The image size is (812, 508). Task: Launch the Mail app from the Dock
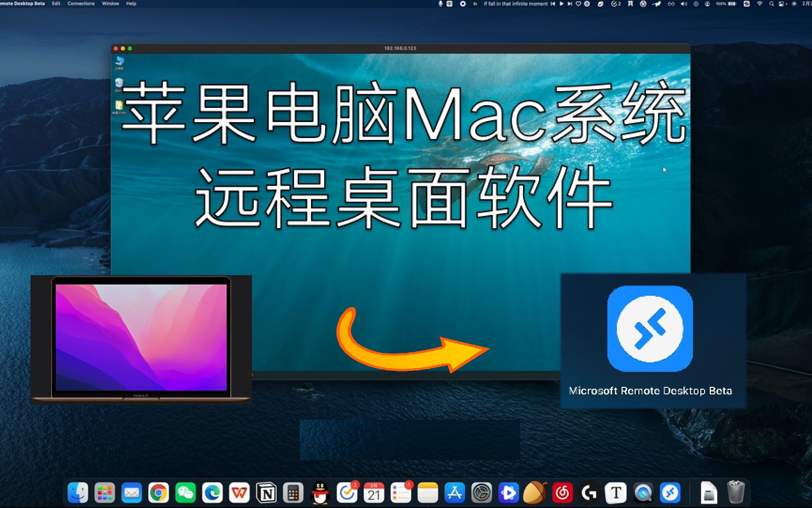point(132,493)
